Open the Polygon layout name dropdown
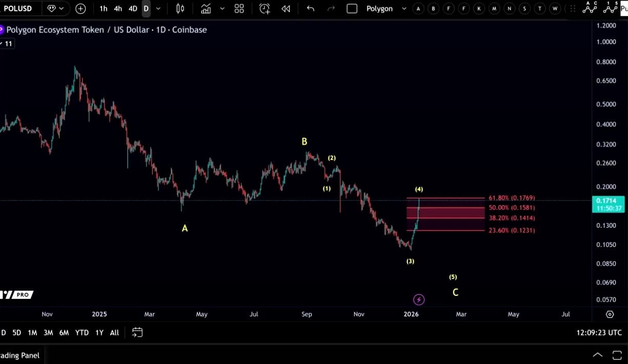 tap(384, 9)
